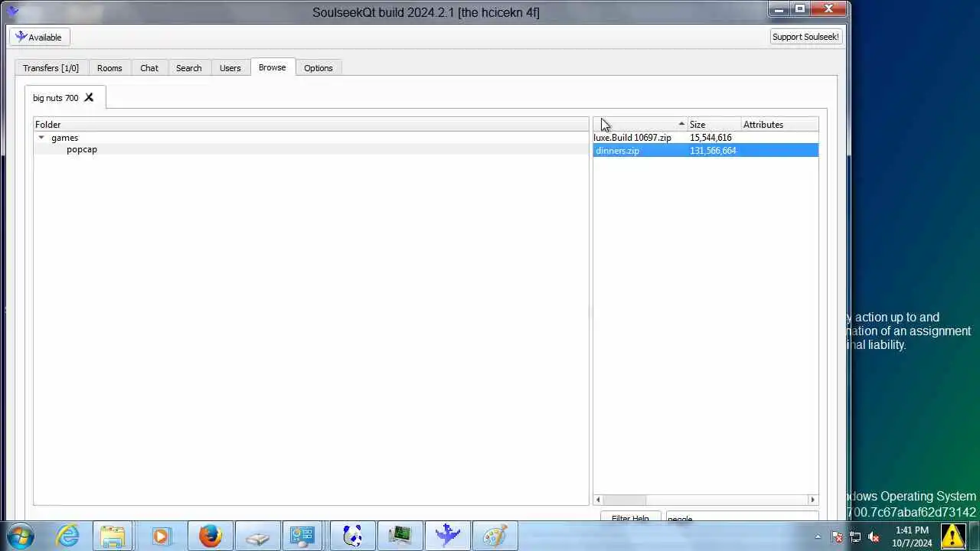Select the Browse tab
The height and width of the screenshot is (551, 980).
pos(272,67)
